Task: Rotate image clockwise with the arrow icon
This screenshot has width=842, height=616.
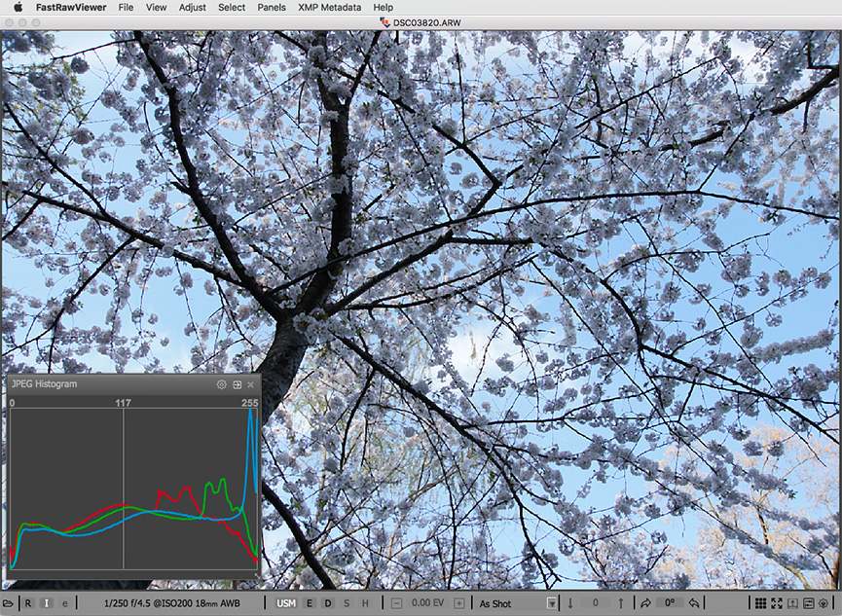Action: [645, 603]
